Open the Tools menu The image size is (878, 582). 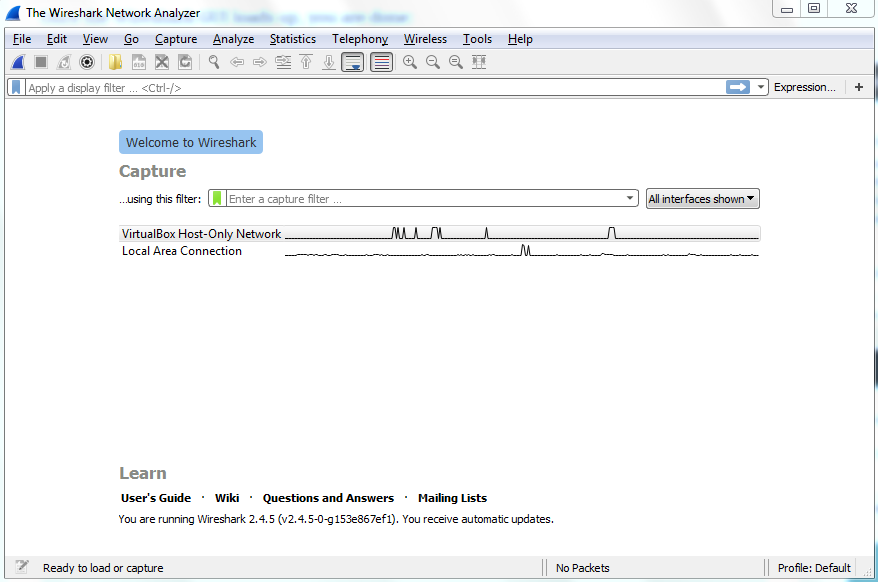point(477,39)
